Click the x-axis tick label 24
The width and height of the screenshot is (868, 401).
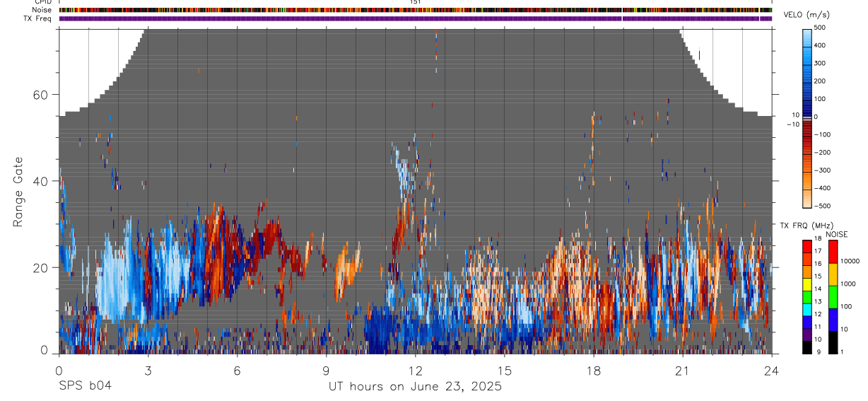(772, 370)
